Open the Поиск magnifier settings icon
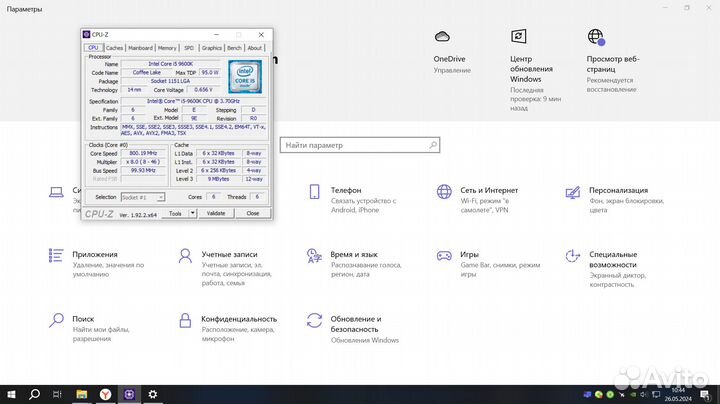The image size is (720, 404). point(56,320)
